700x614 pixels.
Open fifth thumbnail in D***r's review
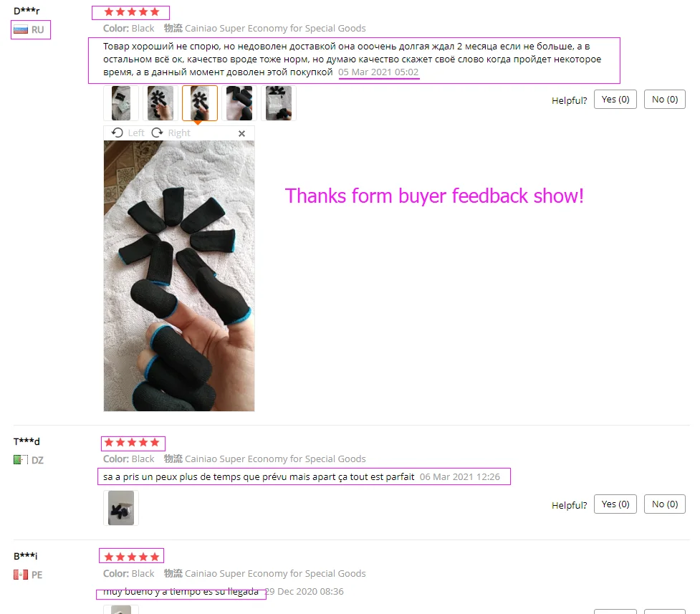279,103
